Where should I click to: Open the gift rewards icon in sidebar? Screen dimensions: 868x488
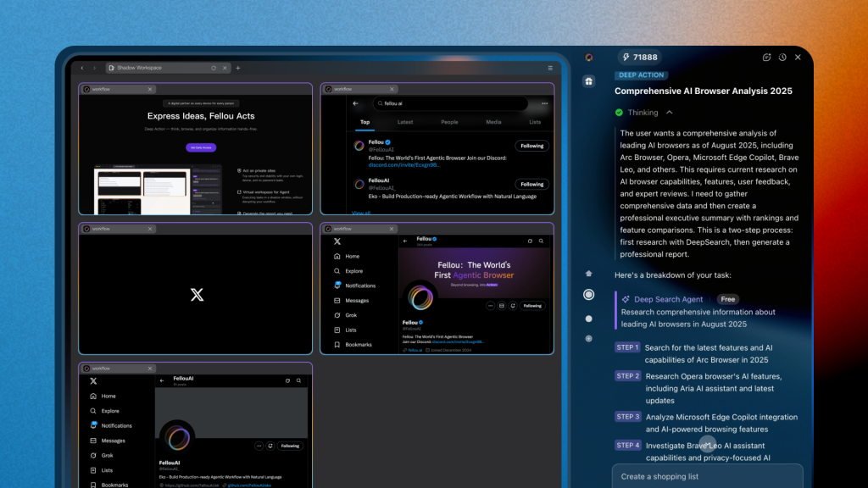click(x=589, y=81)
